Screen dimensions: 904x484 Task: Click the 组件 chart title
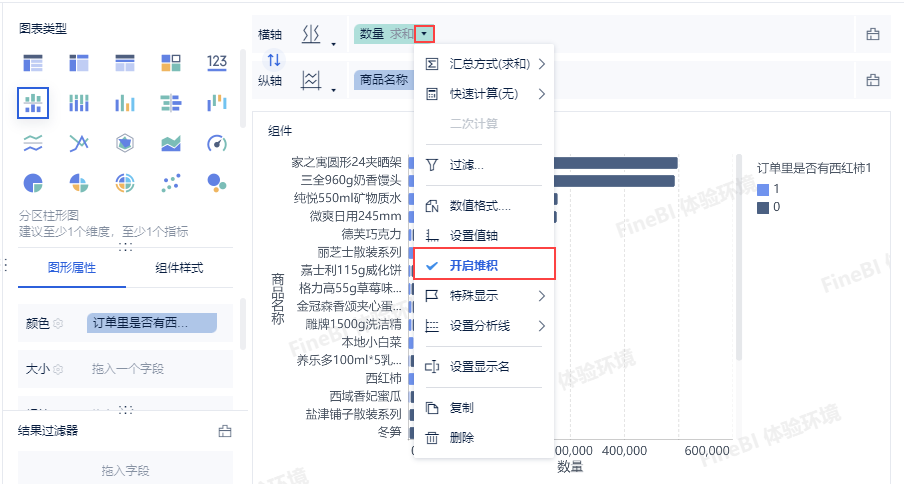(280, 131)
